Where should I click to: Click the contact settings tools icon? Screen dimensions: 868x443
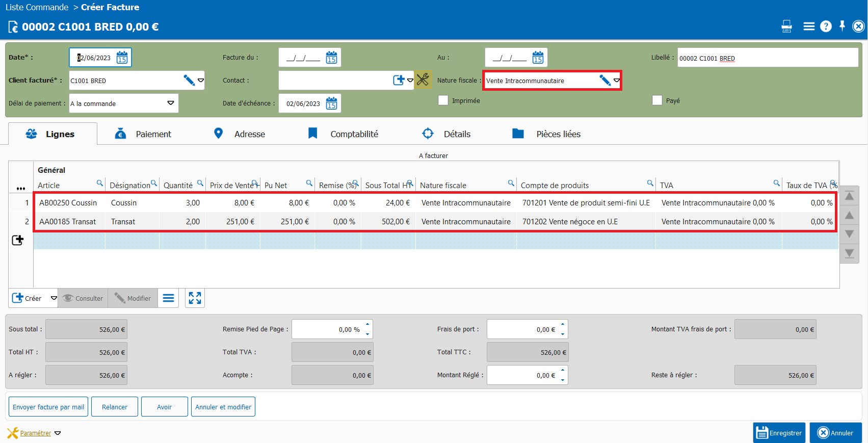[423, 80]
